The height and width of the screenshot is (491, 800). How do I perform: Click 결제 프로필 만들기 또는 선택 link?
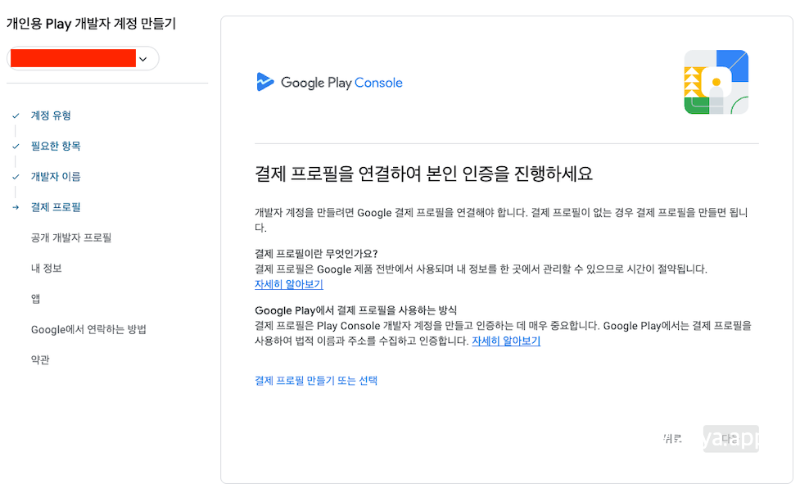pyautogui.click(x=316, y=381)
